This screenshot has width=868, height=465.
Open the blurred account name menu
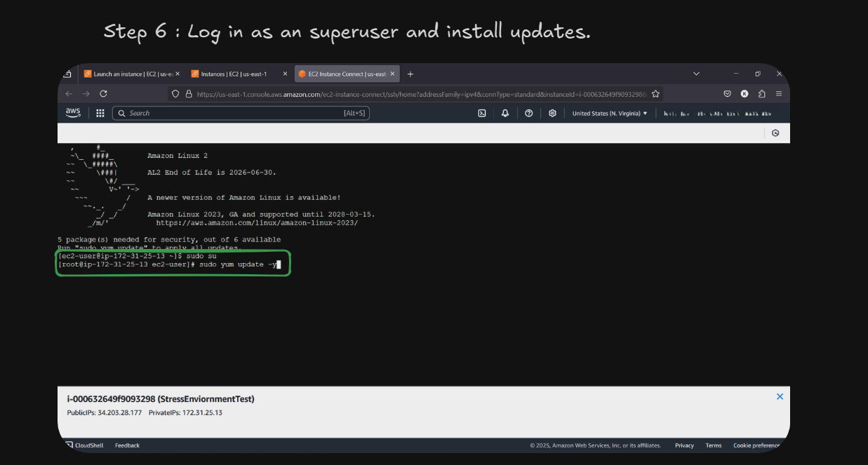717,113
